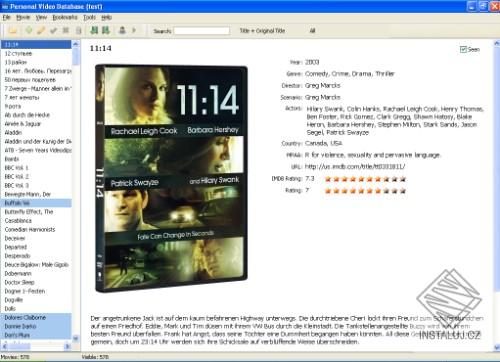Viewport: 500px width, 362px height.
Task: Click details panel scroll up arrow
Action: point(496,44)
